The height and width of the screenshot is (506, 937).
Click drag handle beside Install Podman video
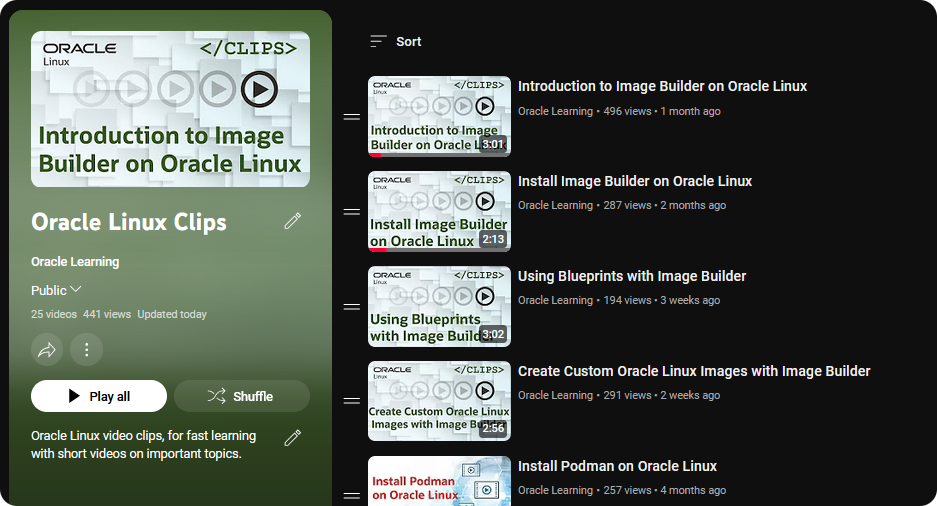pyautogui.click(x=352, y=495)
